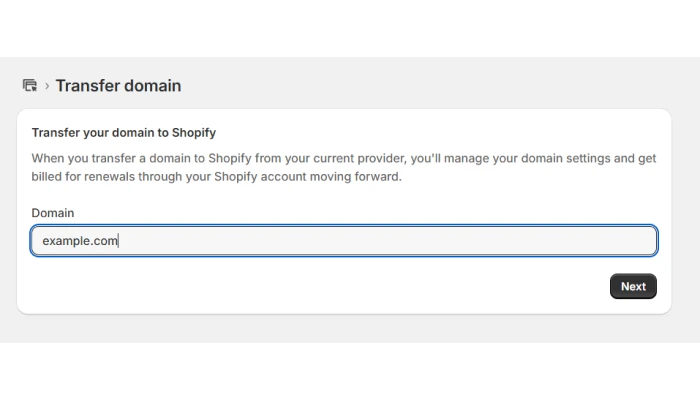This screenshot has height=400, width=700.
Task: Click the Next button
Action: click(x=633, y=286)
